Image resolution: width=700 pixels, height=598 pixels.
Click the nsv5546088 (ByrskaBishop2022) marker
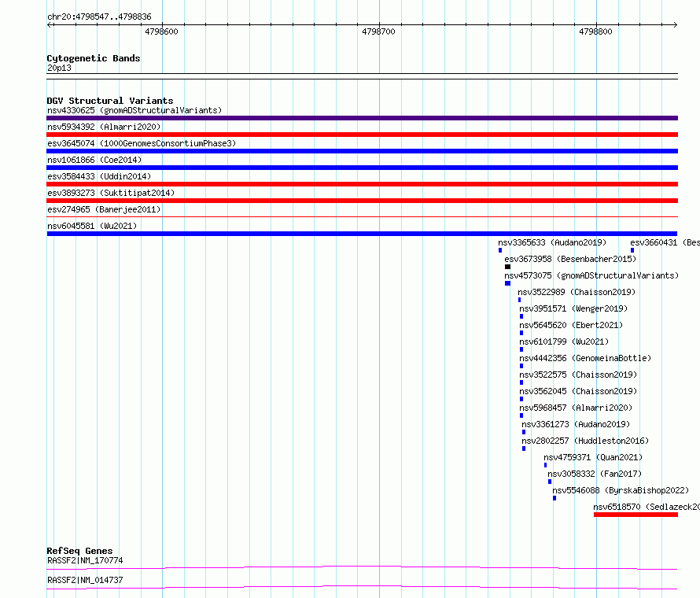554,498
